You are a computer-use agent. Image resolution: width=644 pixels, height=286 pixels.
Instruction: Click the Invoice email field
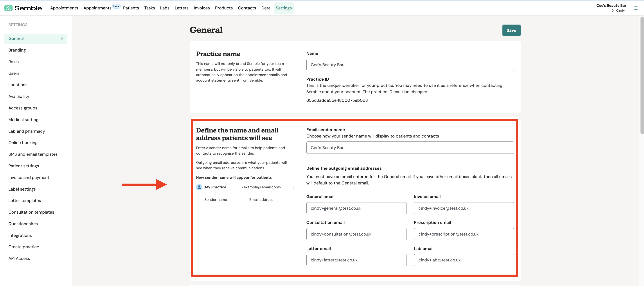pos(464,208)
